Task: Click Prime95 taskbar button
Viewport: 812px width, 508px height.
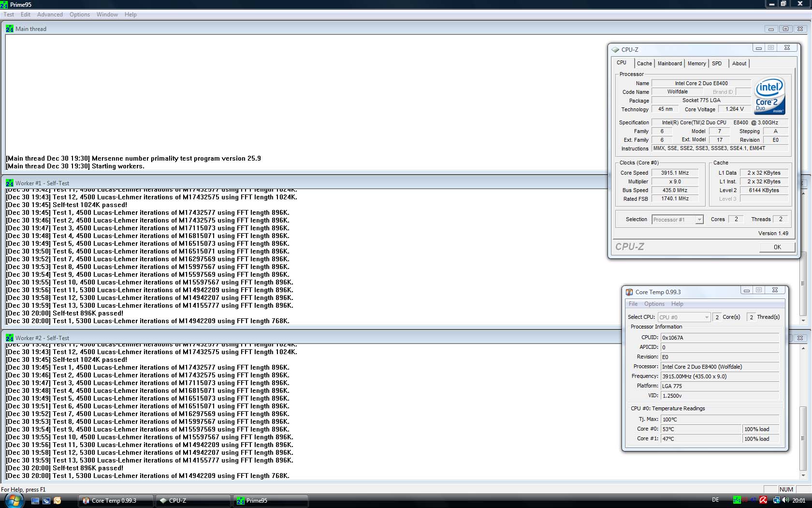Action: (271, 501)
